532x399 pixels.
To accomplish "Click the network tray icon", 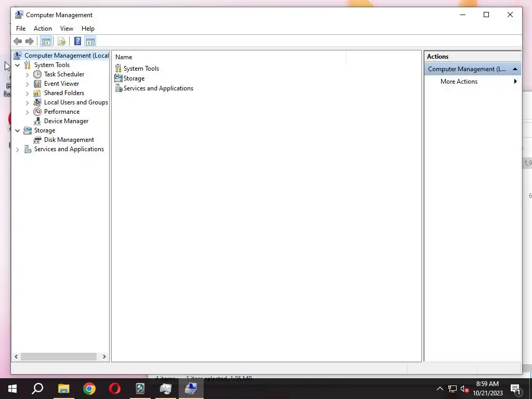I will point(453,389).
